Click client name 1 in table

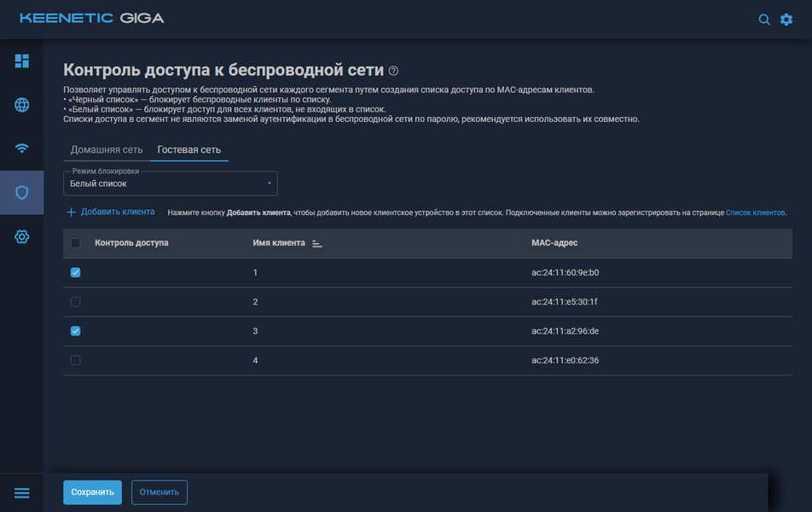[x=255, y=272]
